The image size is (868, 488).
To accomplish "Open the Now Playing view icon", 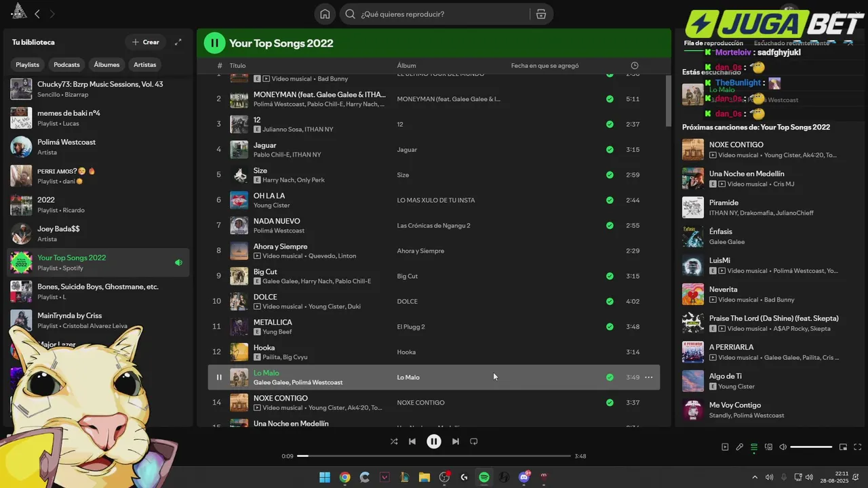I will coord(725,447).
